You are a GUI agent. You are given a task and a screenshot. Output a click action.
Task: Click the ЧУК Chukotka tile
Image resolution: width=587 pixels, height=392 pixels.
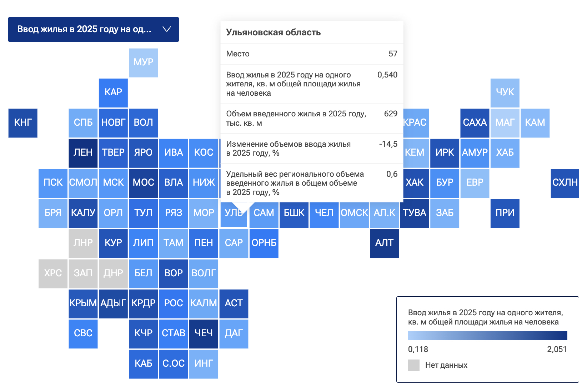coord(505,92)
